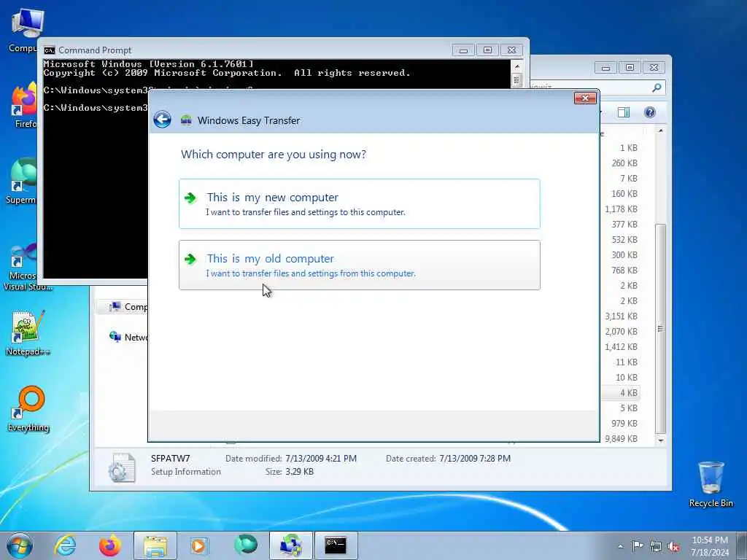Close the Windows Easy Transfer dialog

tap(585, 98)
